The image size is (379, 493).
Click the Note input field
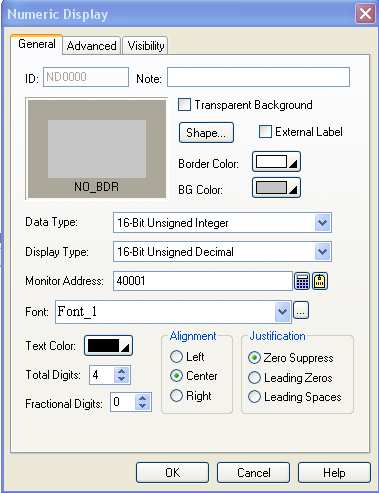click(x=258, y=77)
